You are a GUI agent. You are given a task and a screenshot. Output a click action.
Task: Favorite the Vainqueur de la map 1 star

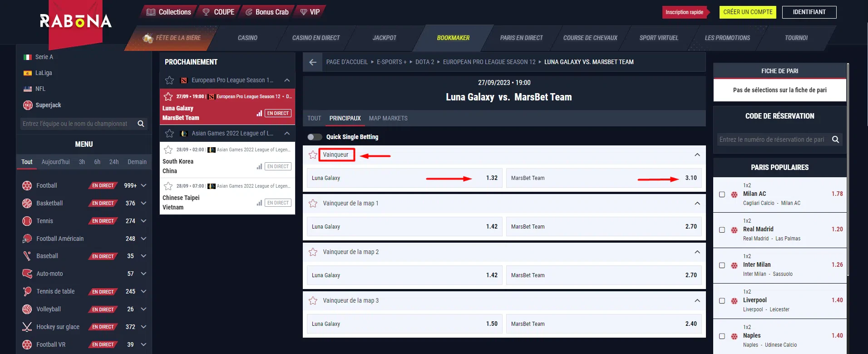click(313, 203)
